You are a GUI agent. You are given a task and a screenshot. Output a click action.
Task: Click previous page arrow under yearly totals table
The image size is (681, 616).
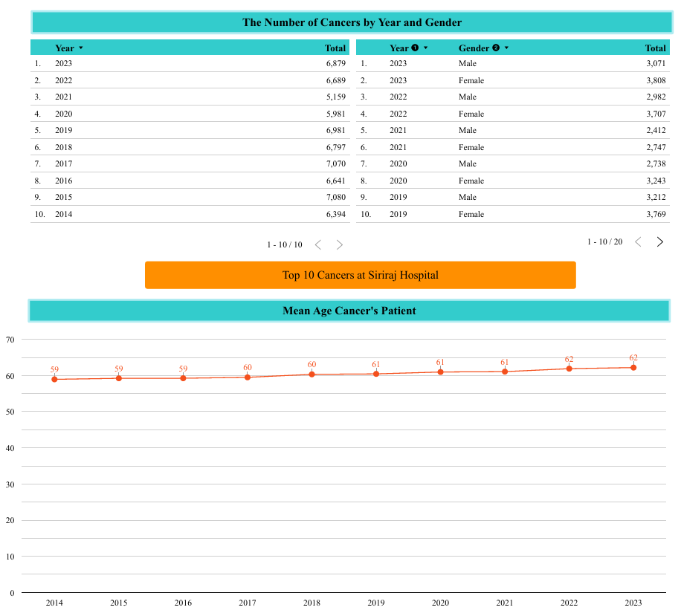click(x=318, y=244)
